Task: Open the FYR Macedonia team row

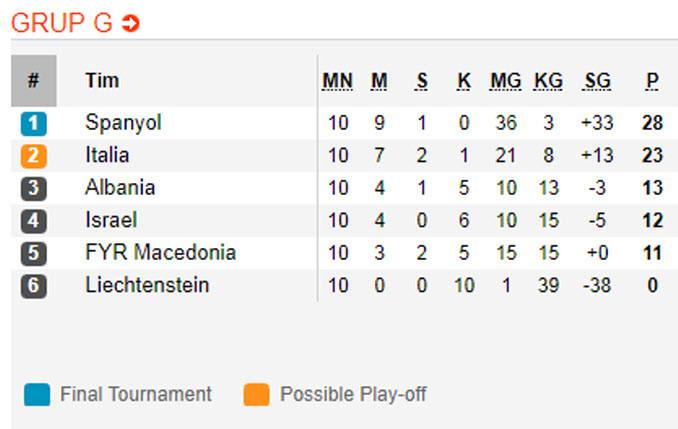Action: [x=345, y=253]
